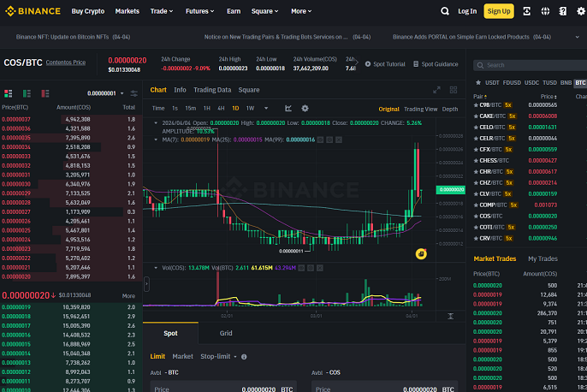Click the pair Search input field

[531, 65]
